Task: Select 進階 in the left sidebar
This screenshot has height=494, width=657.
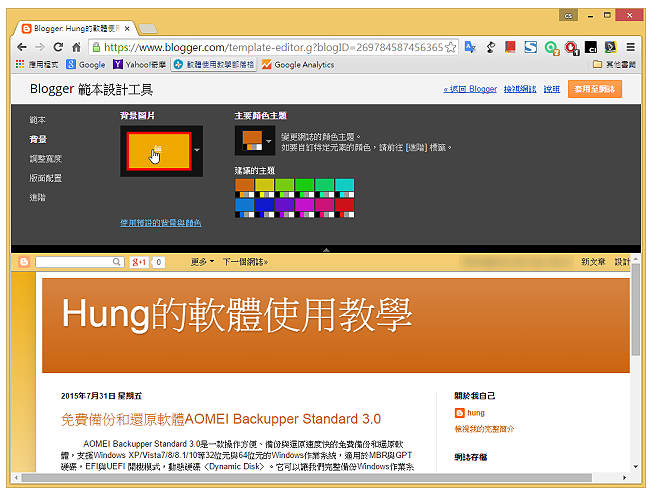Action: 37,197
